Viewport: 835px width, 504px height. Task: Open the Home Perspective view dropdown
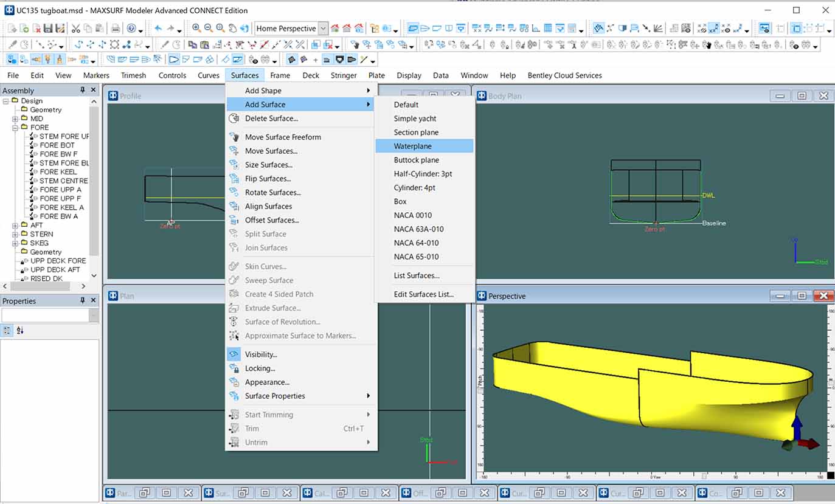coord(323,28)
